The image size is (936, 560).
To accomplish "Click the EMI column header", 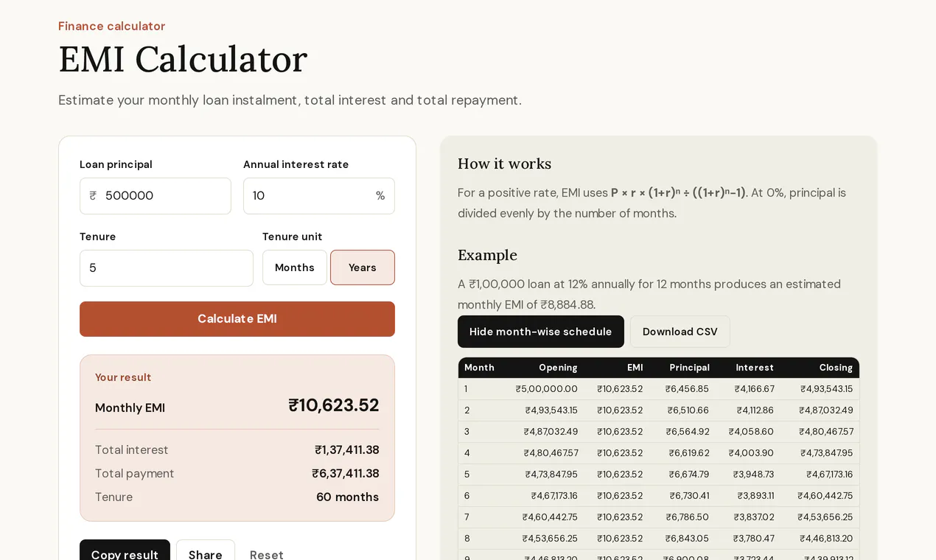I will click(635, 368).
